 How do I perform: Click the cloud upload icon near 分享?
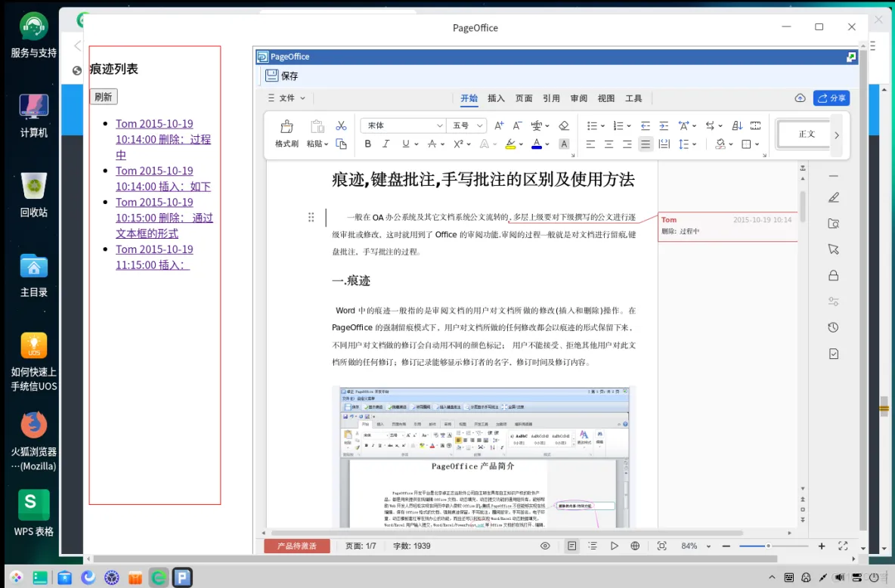(801, 98)
